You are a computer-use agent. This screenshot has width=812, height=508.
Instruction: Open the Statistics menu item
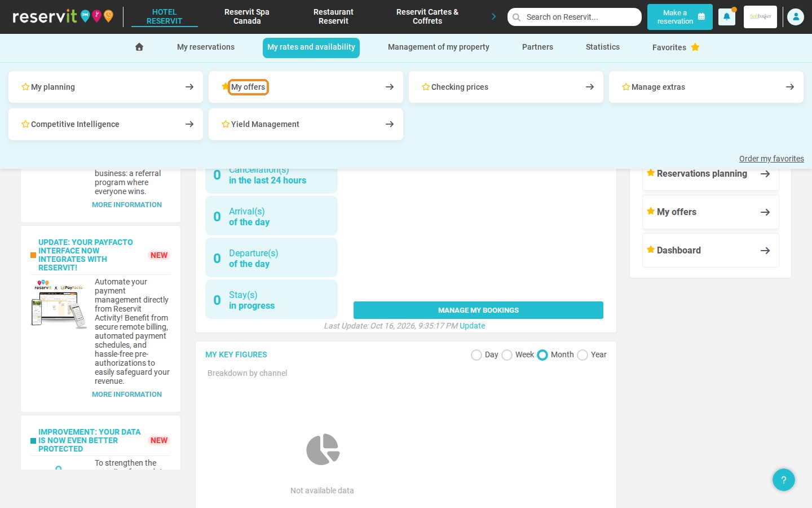tap(602, 47)
